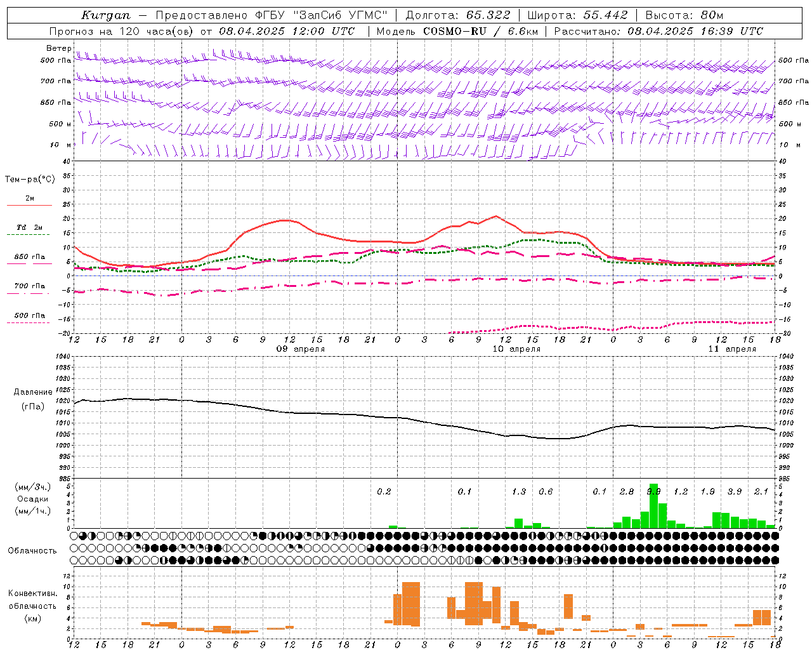Click the tallest green precipitation bar

tap(653, 506)
